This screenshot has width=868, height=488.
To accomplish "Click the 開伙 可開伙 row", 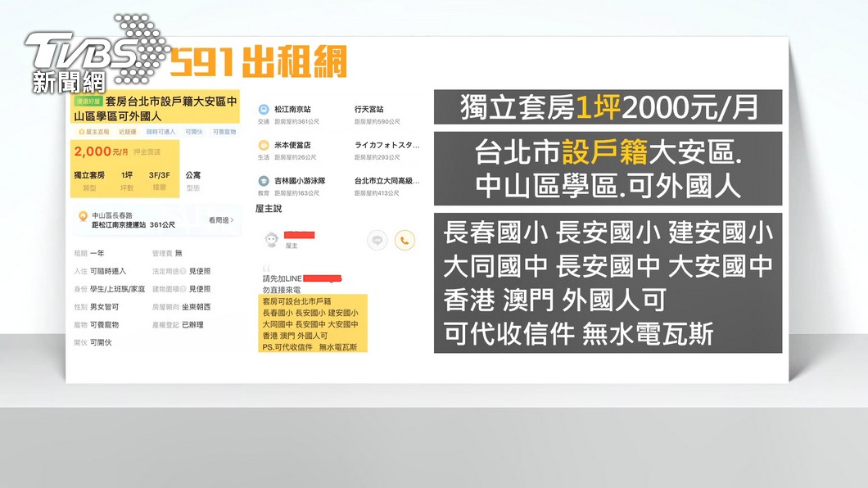I will click(x=93, y=342).
